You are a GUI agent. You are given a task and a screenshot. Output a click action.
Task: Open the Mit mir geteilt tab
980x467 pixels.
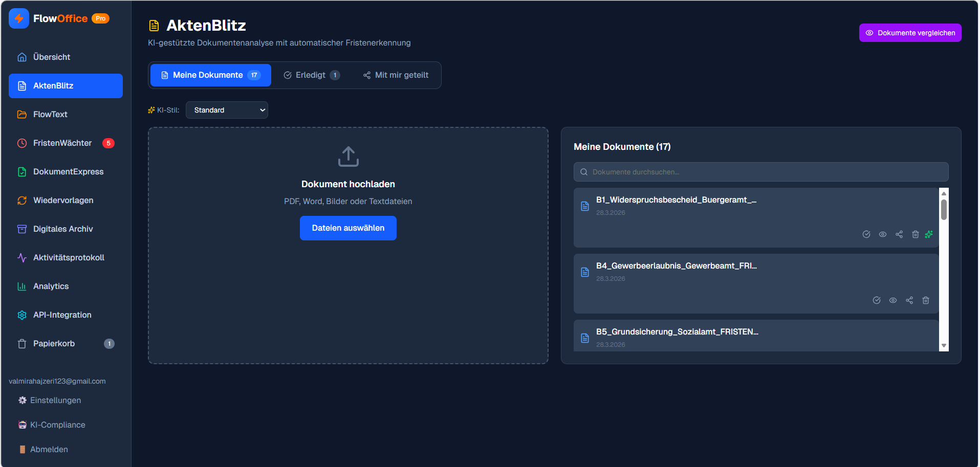pyautogui.click(x=396, y=75)
